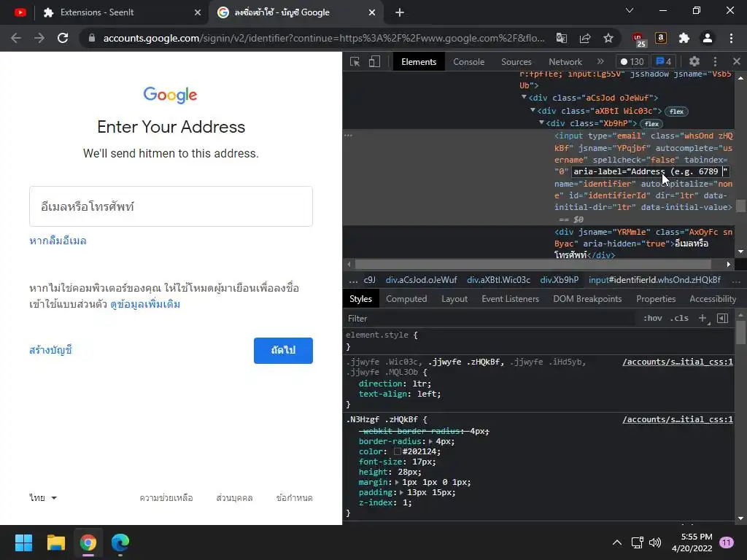Click the 4 issues counter badge
Screen dimensions: 747x560
(x=664, y=61)
